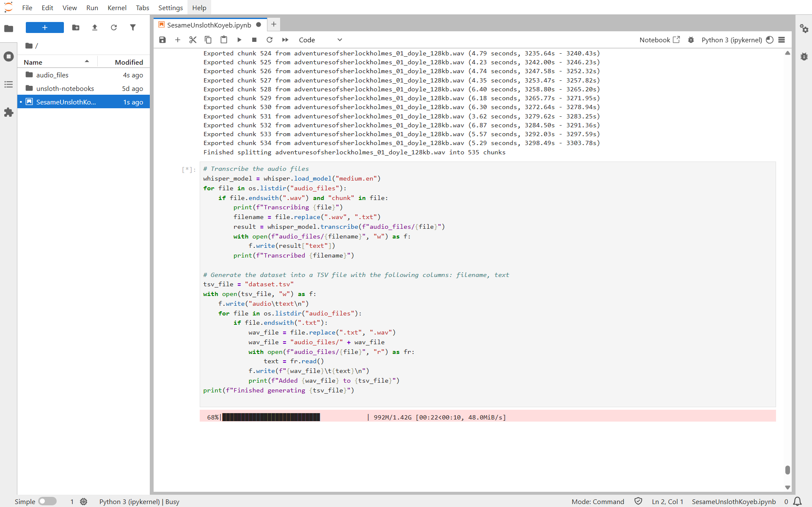Toggle the file filter in file browser
This screenshot has height=507, width=812.
pyautogui.click(x=133, y=27)
